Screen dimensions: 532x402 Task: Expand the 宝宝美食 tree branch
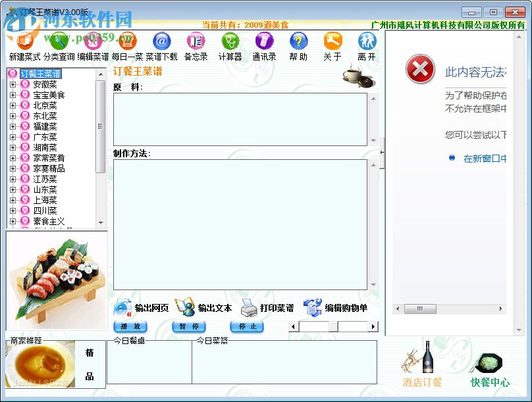click(x=13, y=95)
